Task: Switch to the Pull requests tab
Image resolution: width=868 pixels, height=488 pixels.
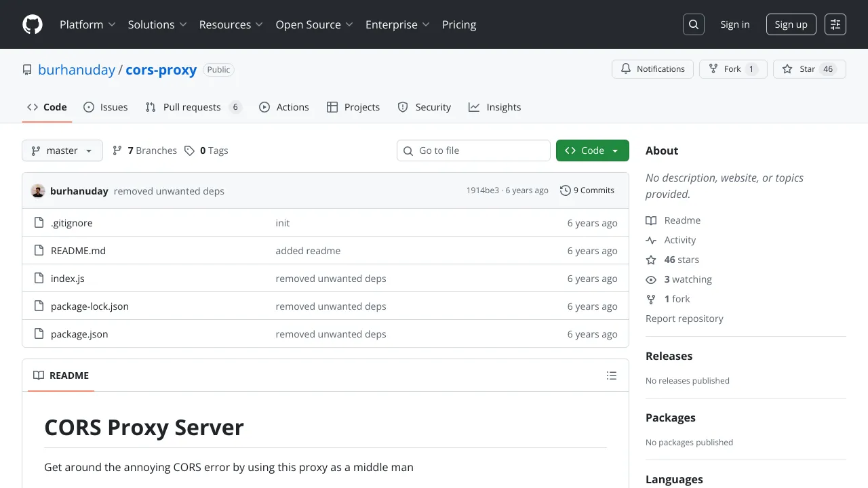Action: (x=193, y=107)
